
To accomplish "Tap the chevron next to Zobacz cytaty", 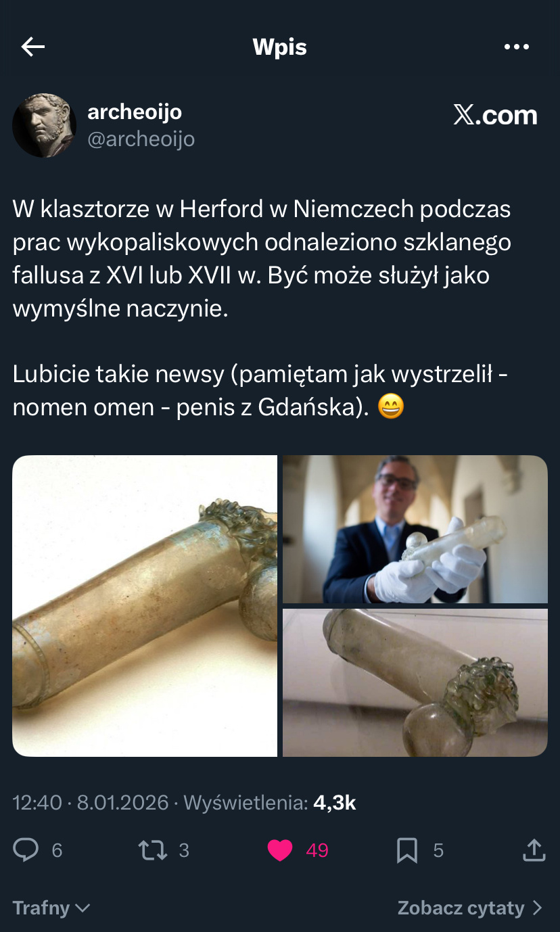I will [x=538, y=908].
